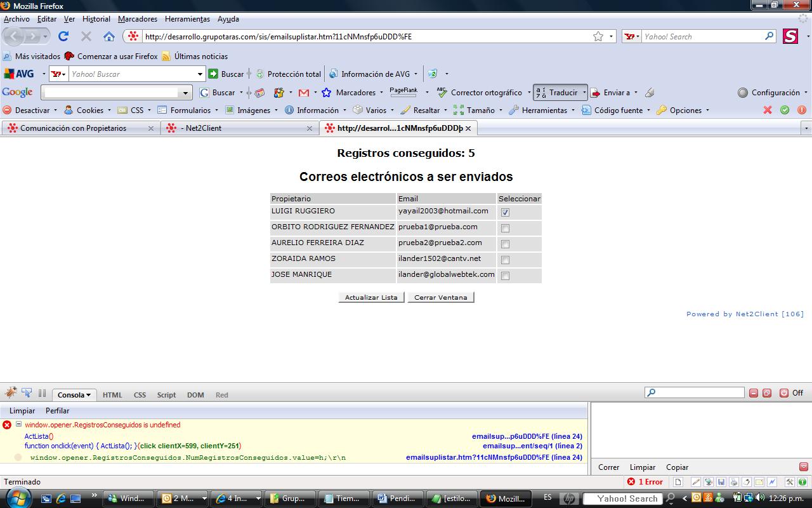This screenshot has width=812, height=508.
Task: Click the red error icon in the Firebug console
Action: 7,425
